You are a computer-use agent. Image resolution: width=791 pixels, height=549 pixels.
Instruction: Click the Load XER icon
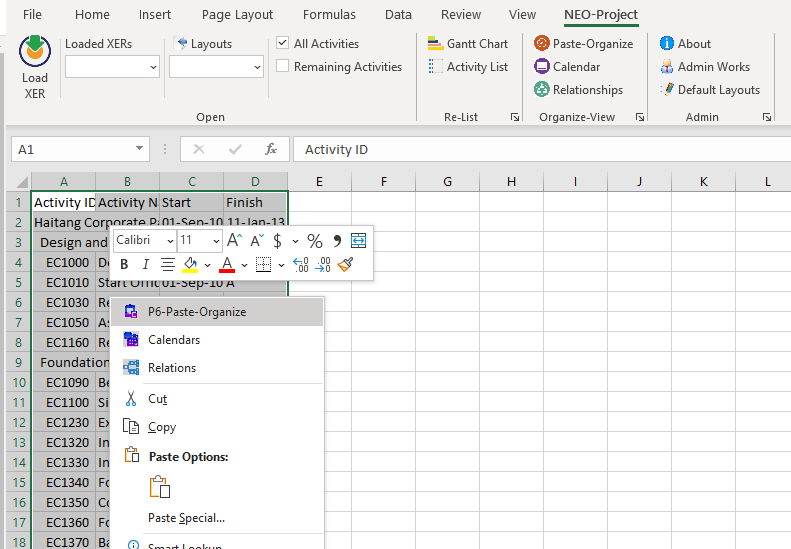click(x=35, y=52)
